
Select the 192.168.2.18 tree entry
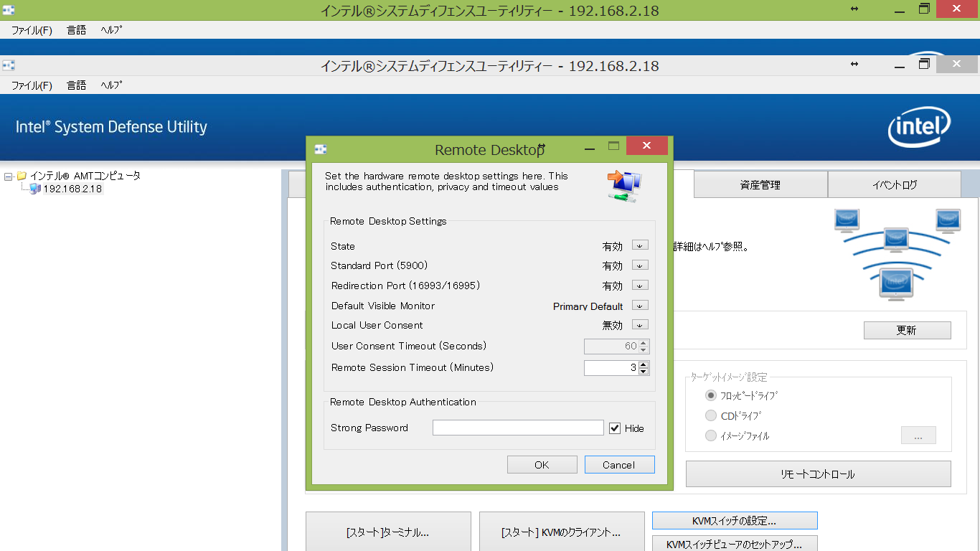pos(72,189)
